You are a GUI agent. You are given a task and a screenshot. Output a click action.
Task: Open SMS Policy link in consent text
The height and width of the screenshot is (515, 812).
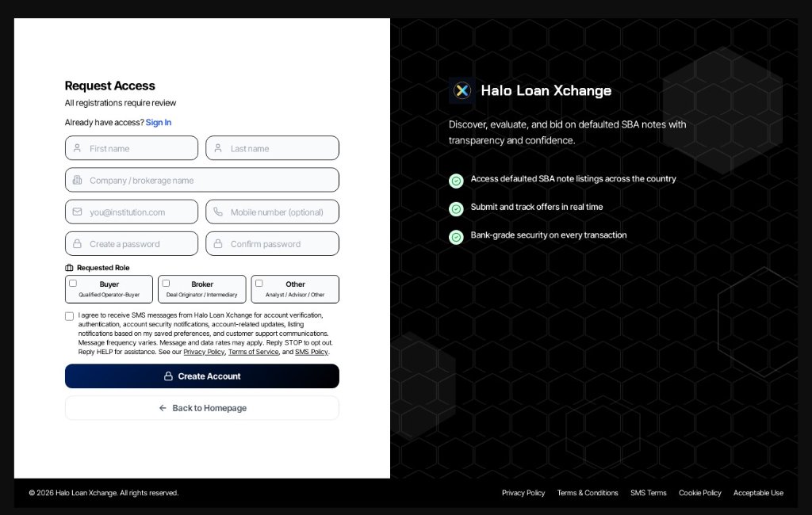pos(311,352)
